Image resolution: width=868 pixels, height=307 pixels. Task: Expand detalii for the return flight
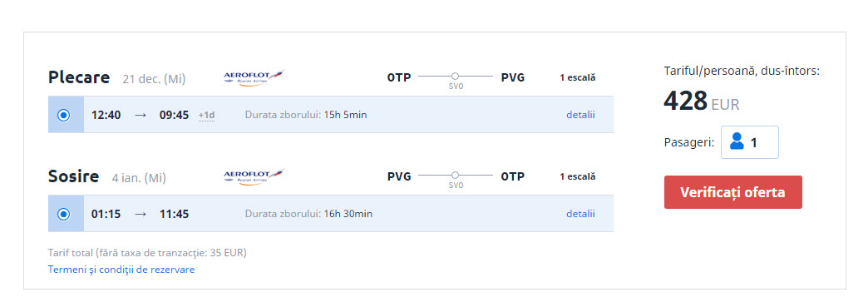tap(580, 213)
